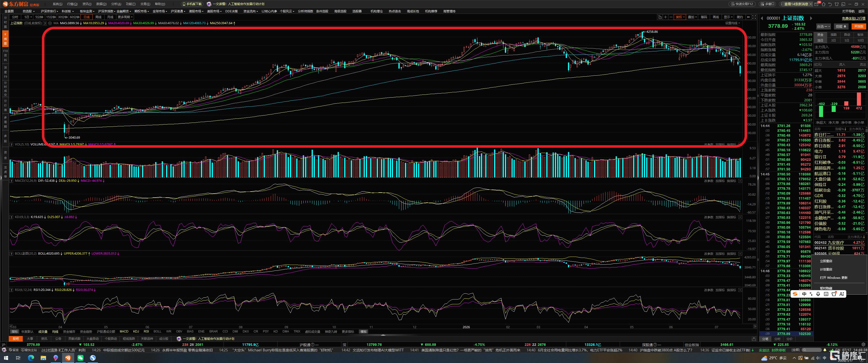This screenshot has height=363, width=868.
Task: Close the BOLL indicator panel
Action: [x=740, y=254]
